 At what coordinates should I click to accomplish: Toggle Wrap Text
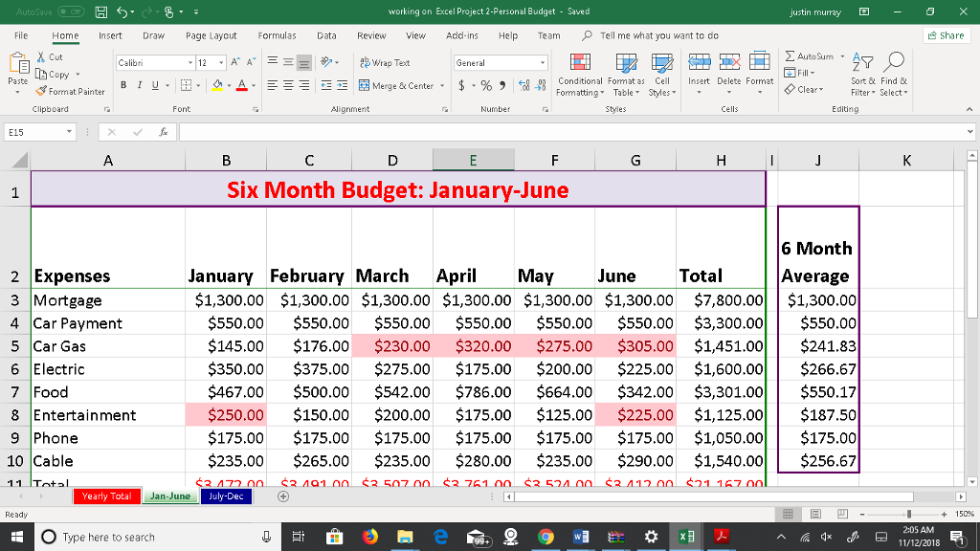pyautogui.click(x=385, y=62)
